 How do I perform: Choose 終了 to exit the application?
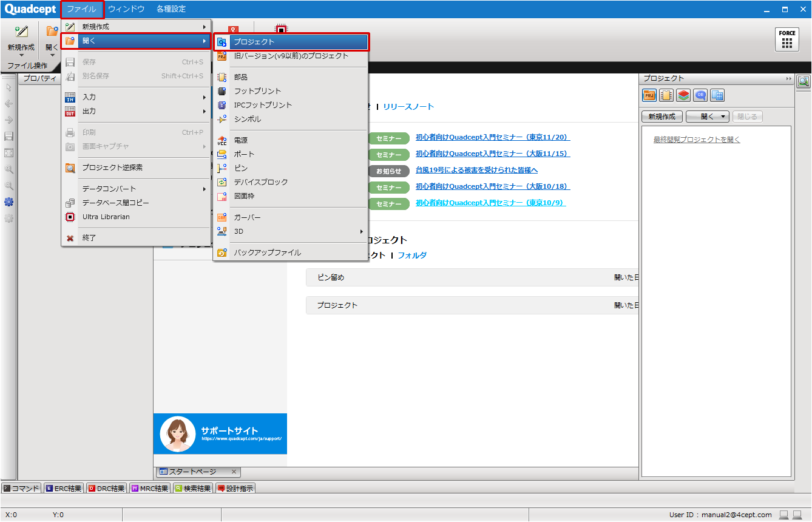[x=136, y=238]
